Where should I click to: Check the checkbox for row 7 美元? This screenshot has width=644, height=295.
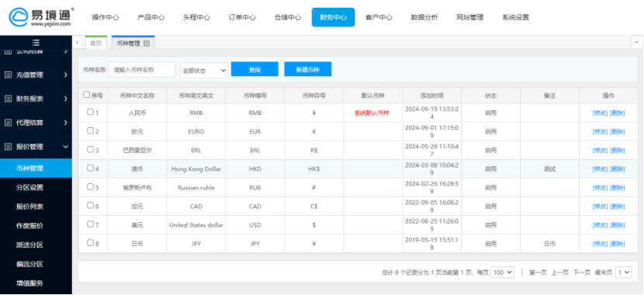pos(90,224)
